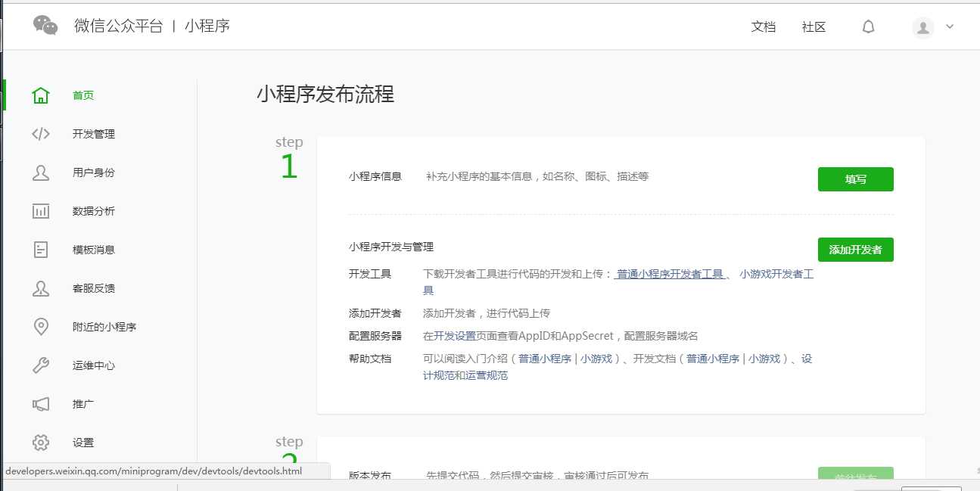Open the 运营规范 link

click(x=487, y=375)
